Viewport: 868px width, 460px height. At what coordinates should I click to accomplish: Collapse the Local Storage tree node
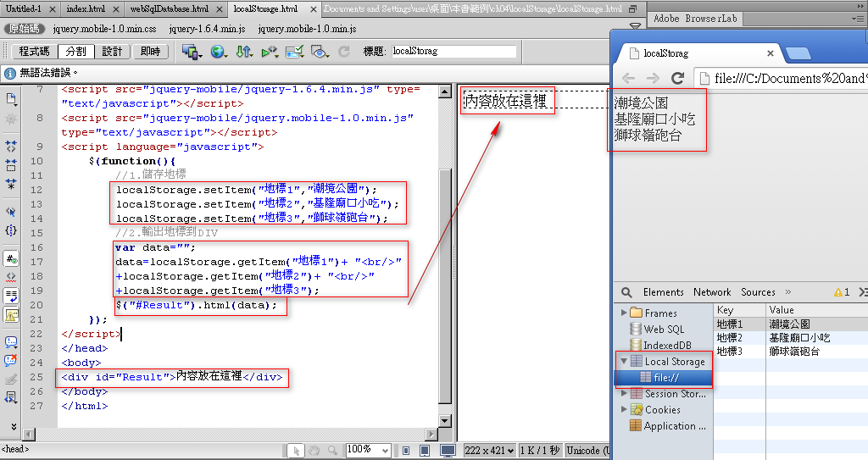click(x=624, y=361)
